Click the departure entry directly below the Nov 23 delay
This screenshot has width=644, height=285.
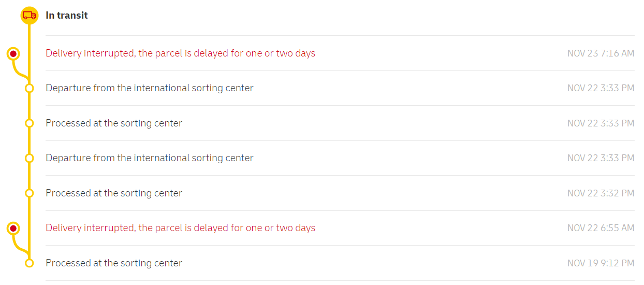150,88
